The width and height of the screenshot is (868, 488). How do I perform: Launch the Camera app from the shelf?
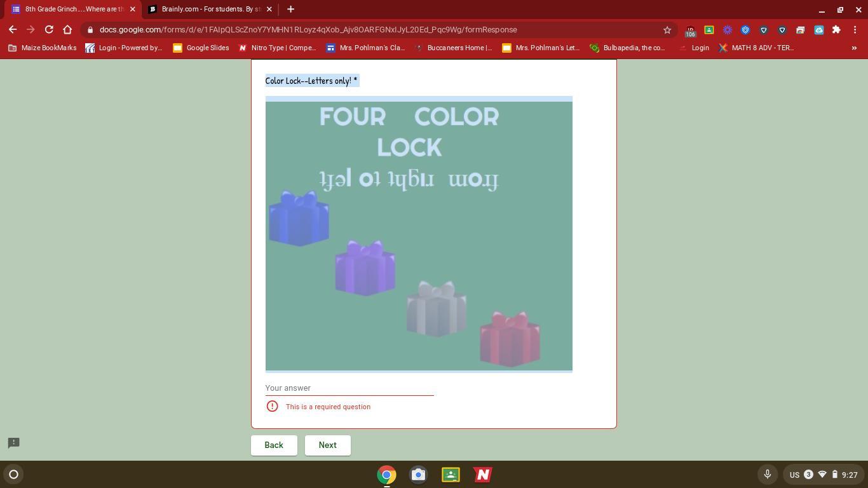pos(418,475)
